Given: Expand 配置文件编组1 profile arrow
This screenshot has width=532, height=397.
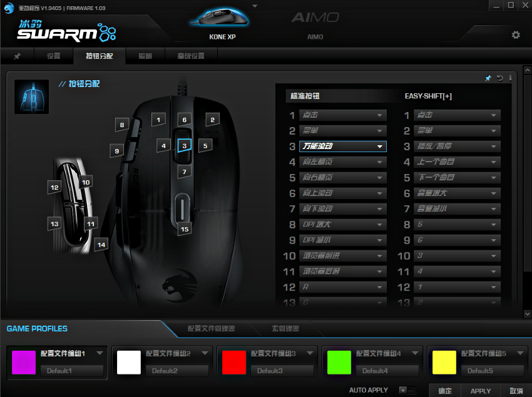Looking at the screenshot, I should pos(100,353).
